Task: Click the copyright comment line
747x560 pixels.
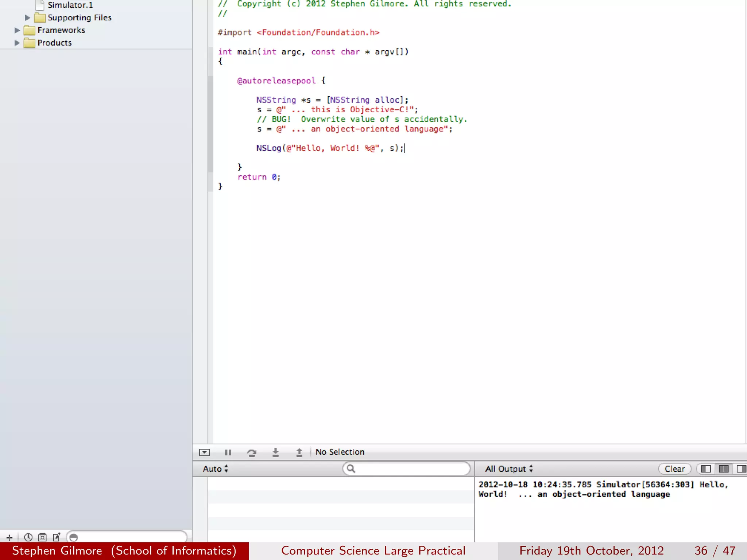Action: (365, 4)
